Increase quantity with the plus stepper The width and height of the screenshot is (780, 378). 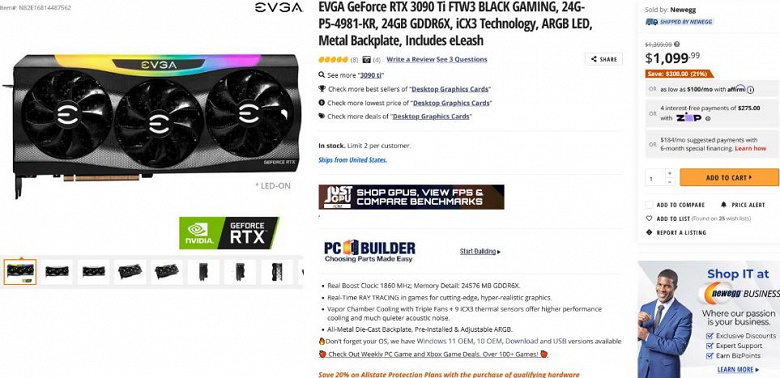[670, 173]
